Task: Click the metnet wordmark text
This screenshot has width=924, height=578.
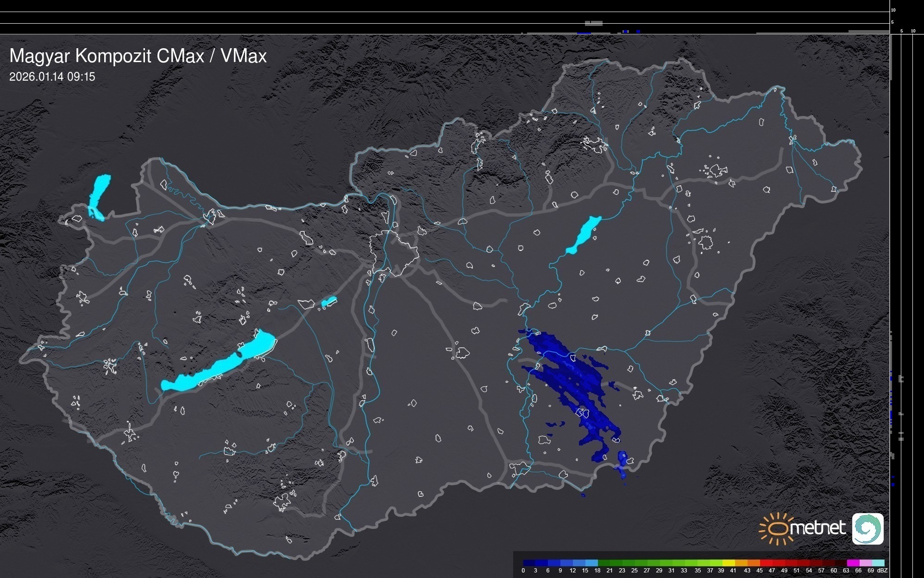Action: pos(817,528)
